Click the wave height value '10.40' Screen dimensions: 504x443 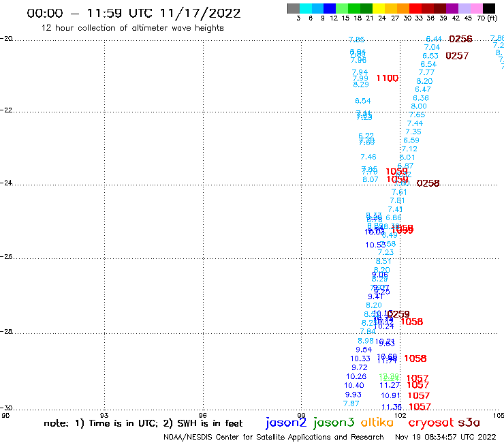tap(354, 386)
